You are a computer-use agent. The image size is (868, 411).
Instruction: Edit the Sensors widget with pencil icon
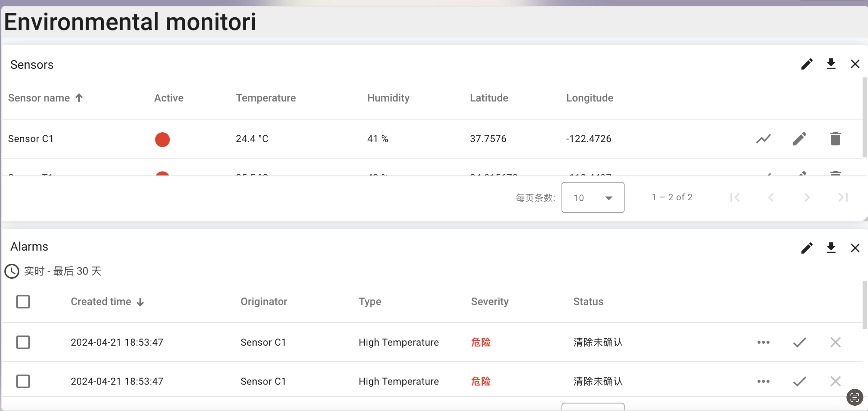tap(807, 64)
